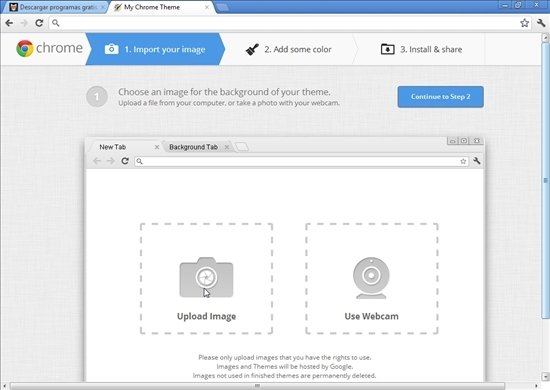The image size is (550, 390).
Task: Click 'Images and Themes will be hosted' text
Action: click(284, 367)
